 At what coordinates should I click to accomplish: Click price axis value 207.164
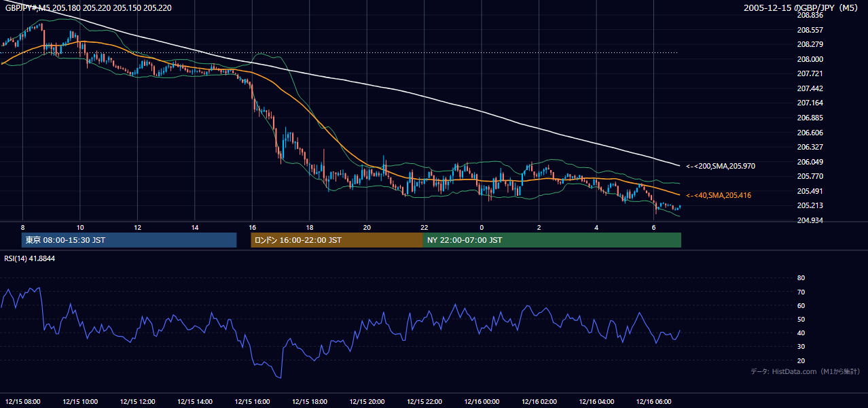[x=810, y=103]
